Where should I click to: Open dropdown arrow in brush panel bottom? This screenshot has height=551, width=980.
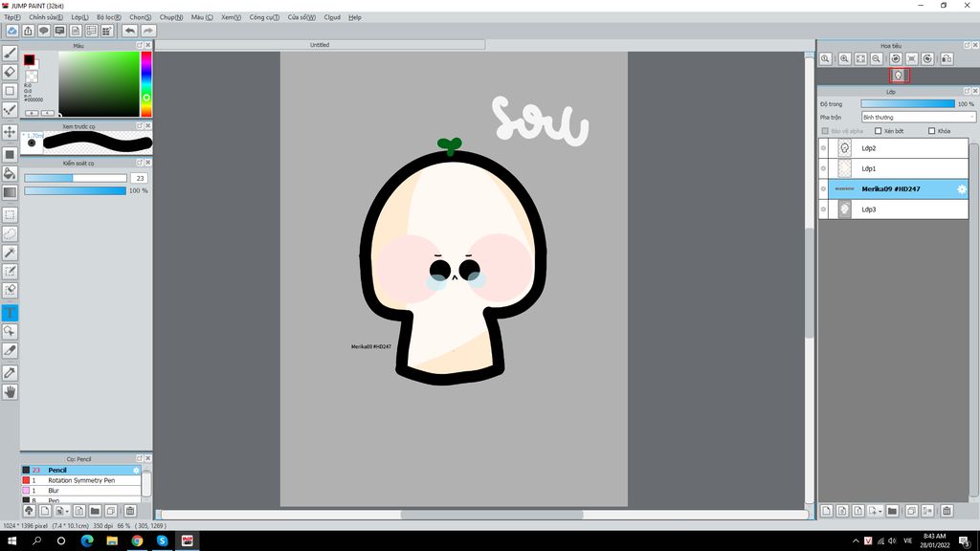click(67, 512)
